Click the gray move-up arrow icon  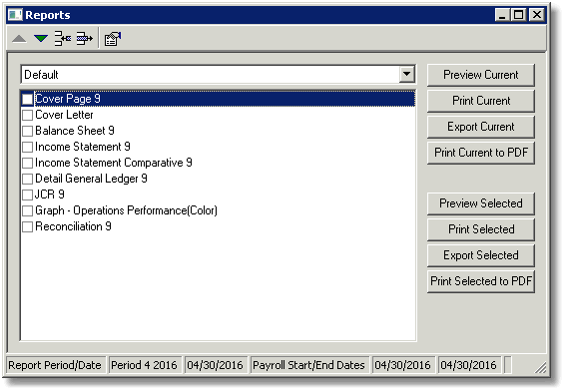click(x=19, y=39)
